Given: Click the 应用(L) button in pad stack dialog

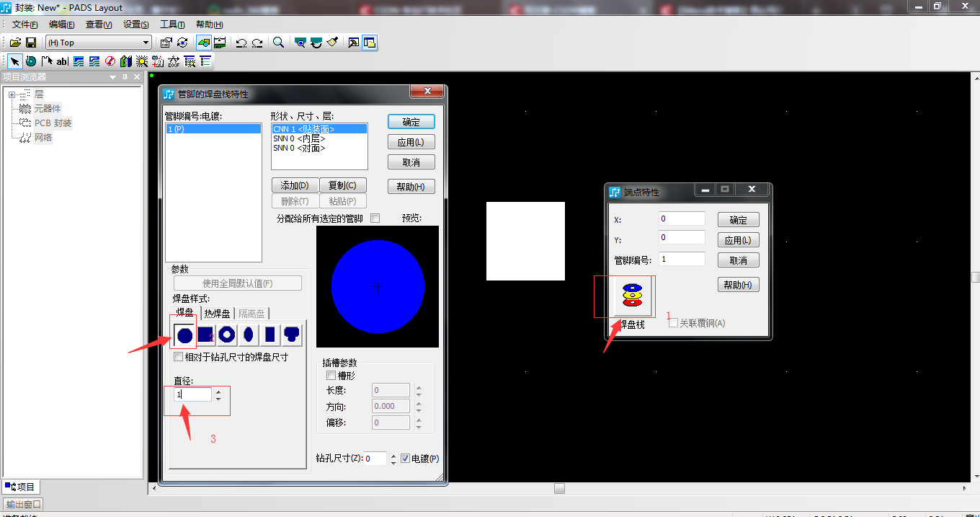Looking at the screenshot, I should (411, 141).
